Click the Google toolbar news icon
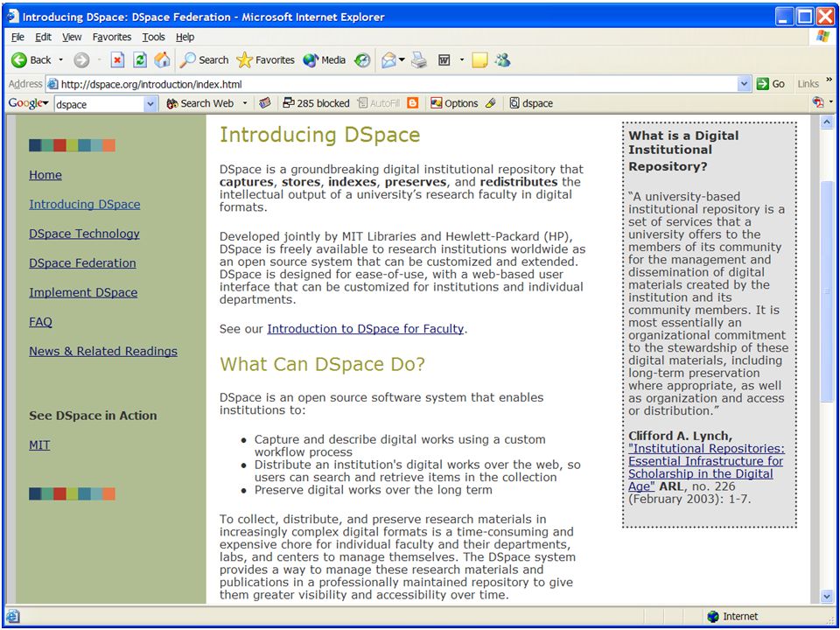Screen dimensions: 840x630 [264, 103]
